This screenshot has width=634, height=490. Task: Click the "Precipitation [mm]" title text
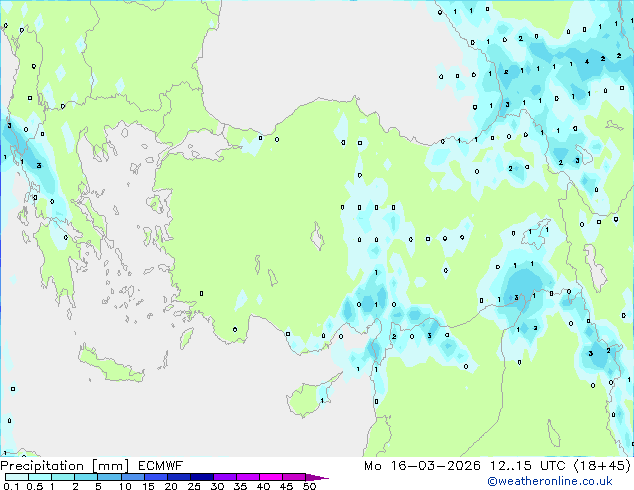[65, 466]
